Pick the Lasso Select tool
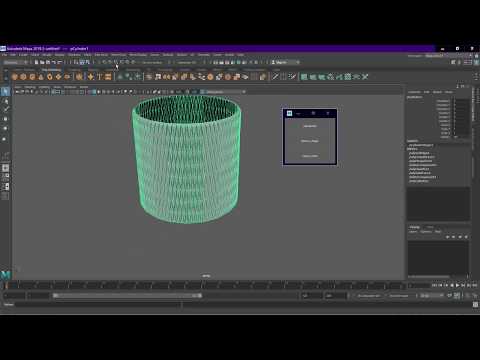The width and height of the screenshot is (480, 360). (x=5, y=100)
